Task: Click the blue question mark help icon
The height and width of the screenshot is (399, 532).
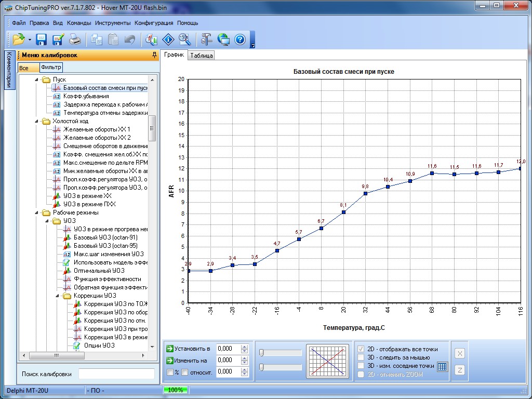Action: tap(240, 39)
